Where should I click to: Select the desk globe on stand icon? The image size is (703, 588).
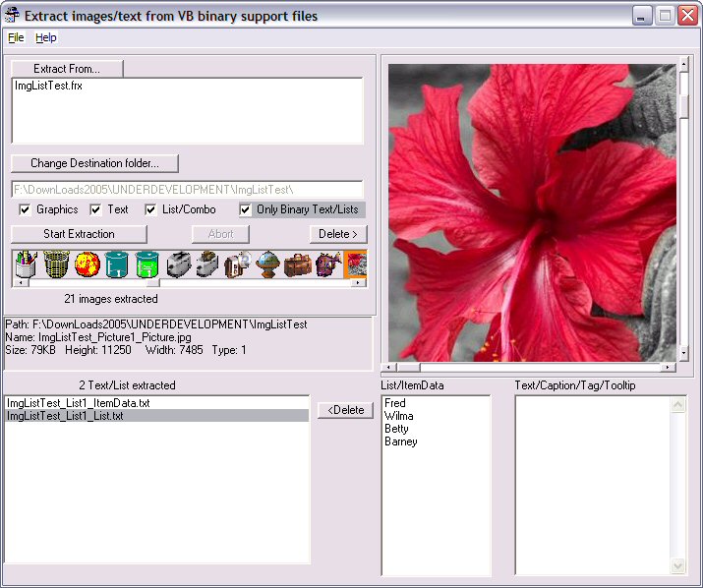point(267,264)
